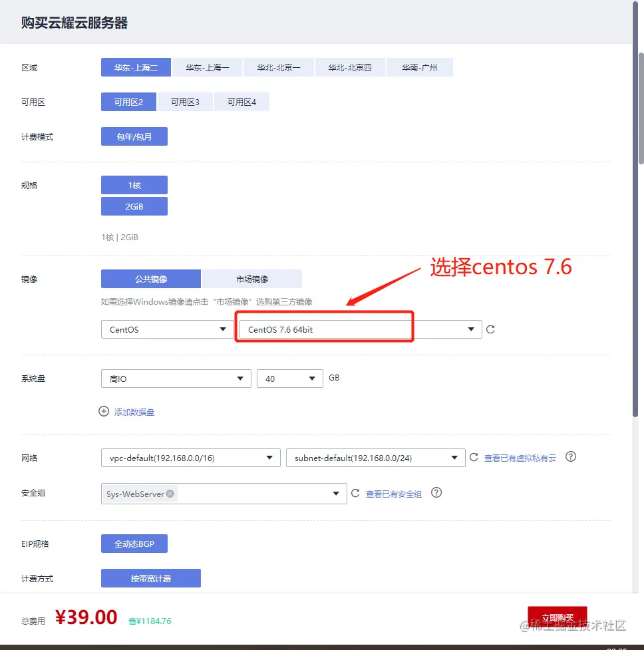Switch to 公共镜像 tab
644x650 pixels.
point(151,279)
